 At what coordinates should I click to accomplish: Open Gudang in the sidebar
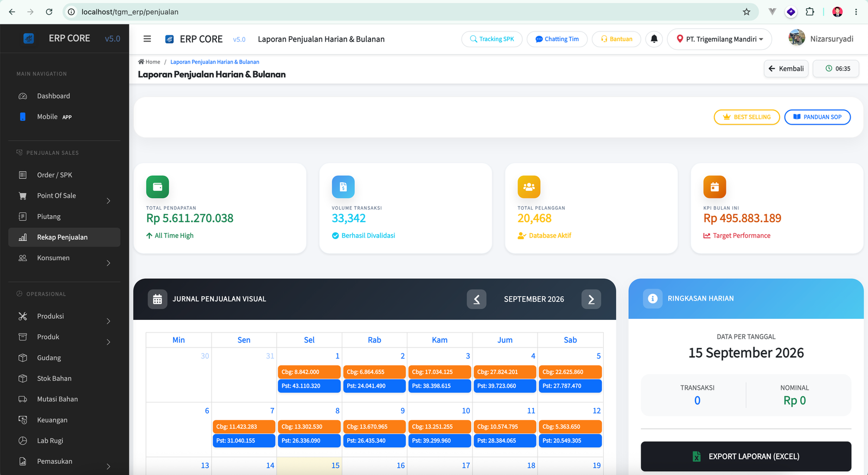tap(64, 358)
